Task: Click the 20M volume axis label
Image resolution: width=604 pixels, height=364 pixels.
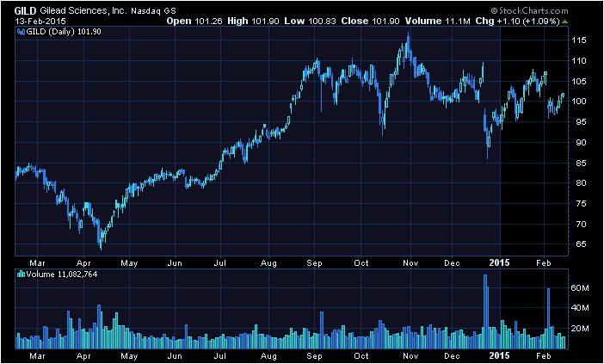Action: click(581, 328)
